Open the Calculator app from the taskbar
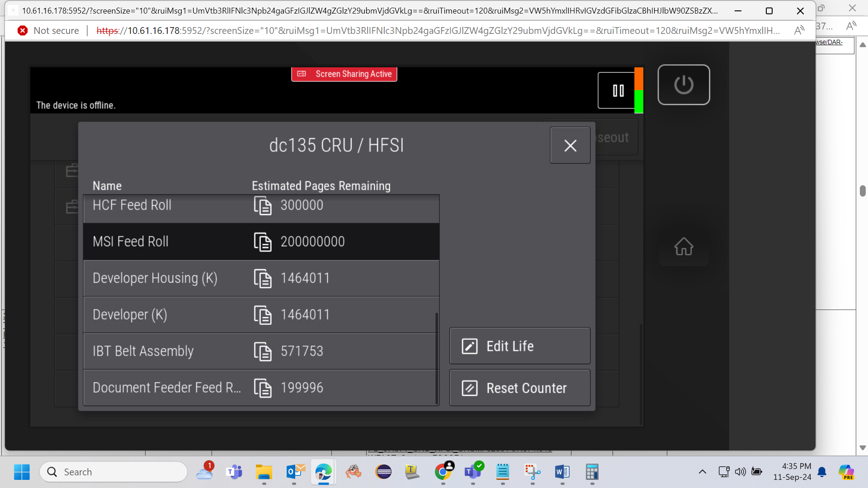This screenshot has width=868, height=488. click(x=592, y=472)
